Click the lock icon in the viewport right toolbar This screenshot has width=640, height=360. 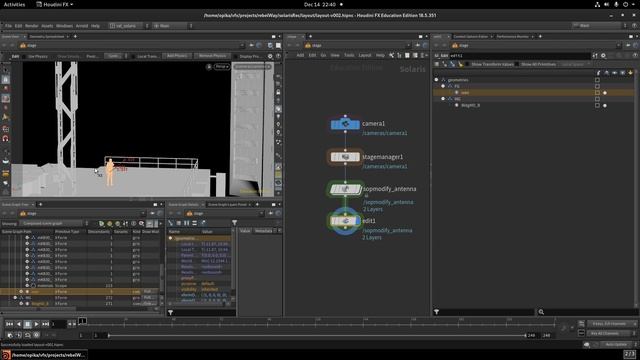click(x=278, y=92)
